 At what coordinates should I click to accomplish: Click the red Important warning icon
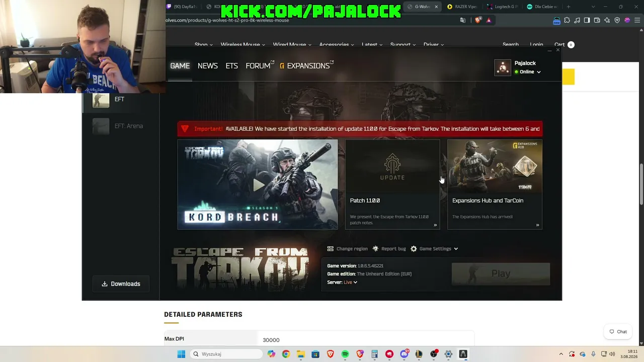pyautogui.click(x=185, y=129)
